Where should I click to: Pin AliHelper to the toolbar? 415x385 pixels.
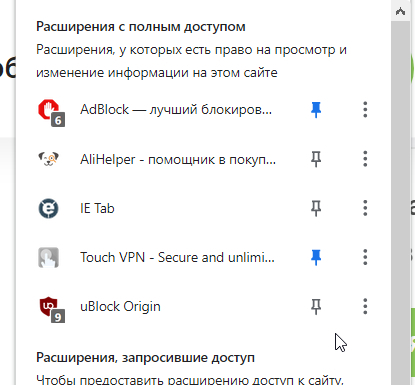316,159
